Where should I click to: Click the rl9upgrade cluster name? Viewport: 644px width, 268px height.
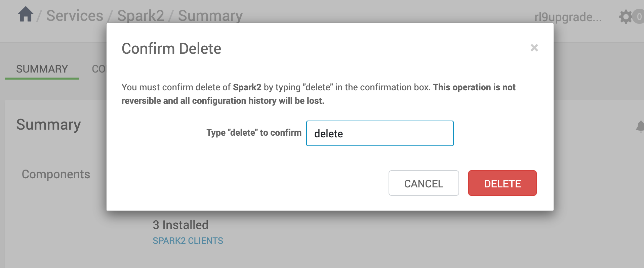click(568, 17)
